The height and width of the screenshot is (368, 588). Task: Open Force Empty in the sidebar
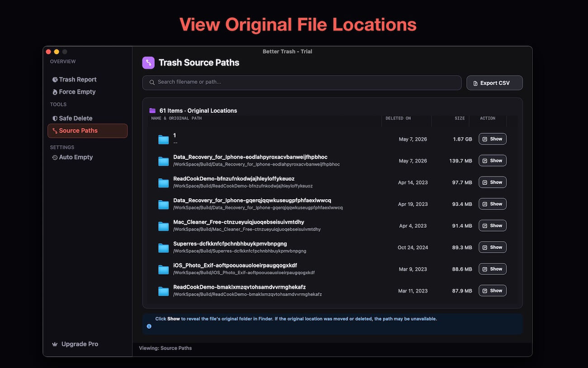pos(87,92)
